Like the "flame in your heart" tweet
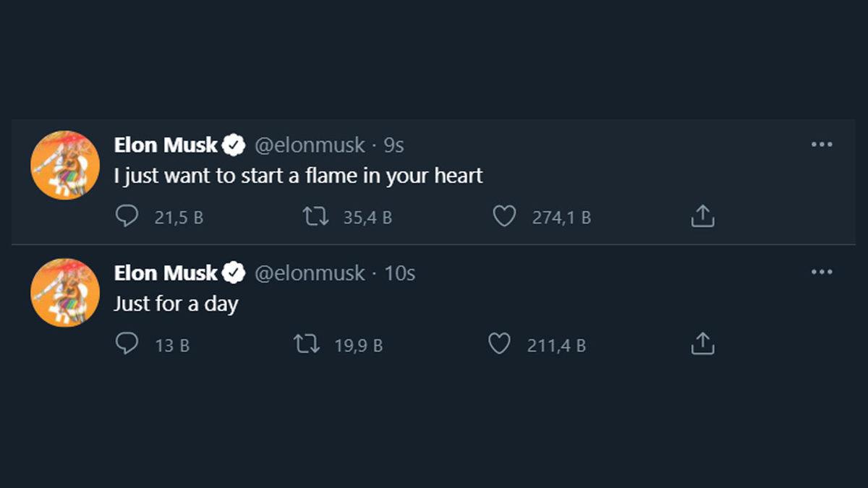The height and width of the screenshot is (488, 868). coord(504,216)
